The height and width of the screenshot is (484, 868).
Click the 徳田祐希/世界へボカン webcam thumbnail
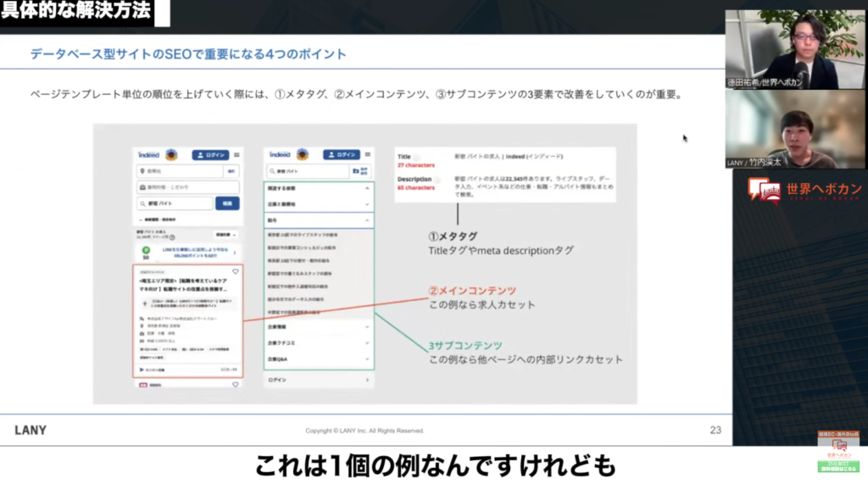795,49
